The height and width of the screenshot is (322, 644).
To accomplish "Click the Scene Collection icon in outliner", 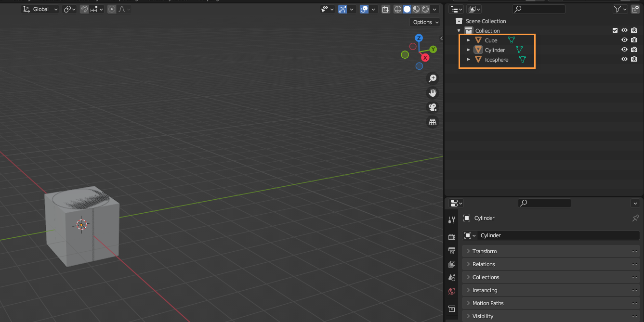I will click(459, 21).
